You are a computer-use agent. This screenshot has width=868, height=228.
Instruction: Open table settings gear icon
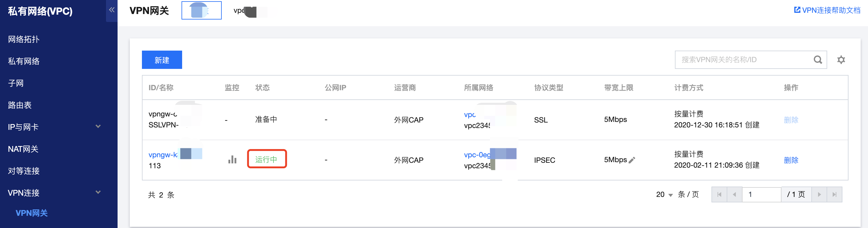(841, 60)
